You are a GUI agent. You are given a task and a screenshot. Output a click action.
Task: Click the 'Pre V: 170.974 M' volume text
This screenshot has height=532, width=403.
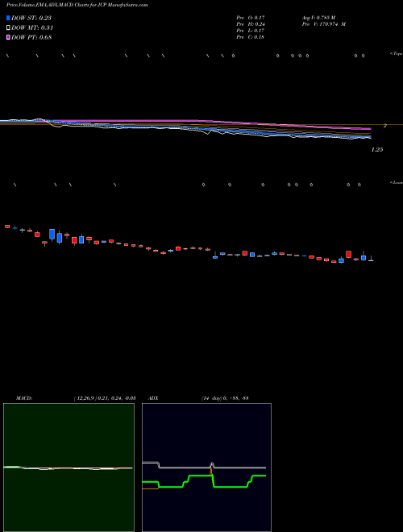point(323,24)
